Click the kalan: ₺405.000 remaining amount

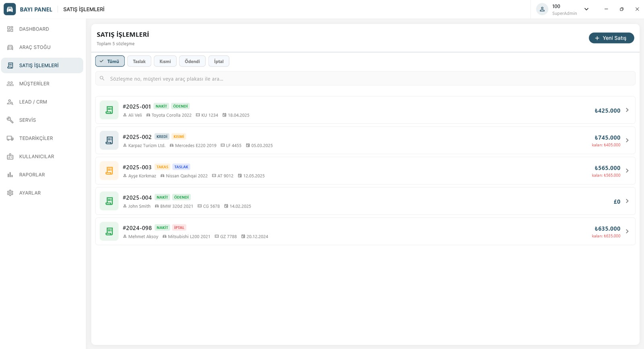point(606,145)
